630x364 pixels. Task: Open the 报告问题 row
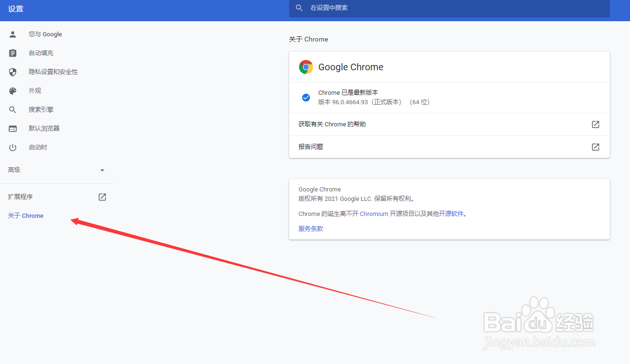tap(449, 147)
